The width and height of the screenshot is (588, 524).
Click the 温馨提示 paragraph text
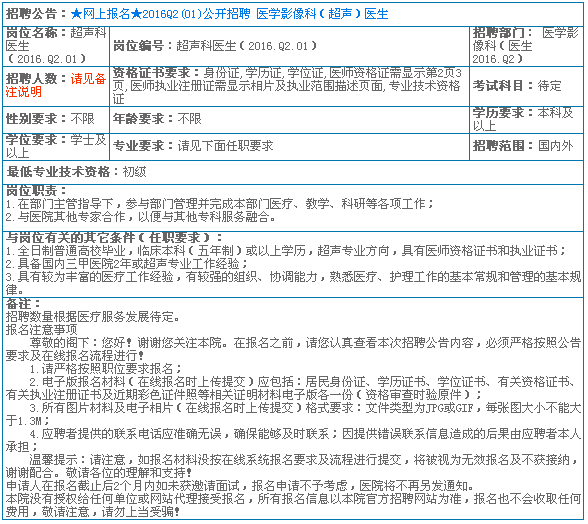click(x=292, y=466)
